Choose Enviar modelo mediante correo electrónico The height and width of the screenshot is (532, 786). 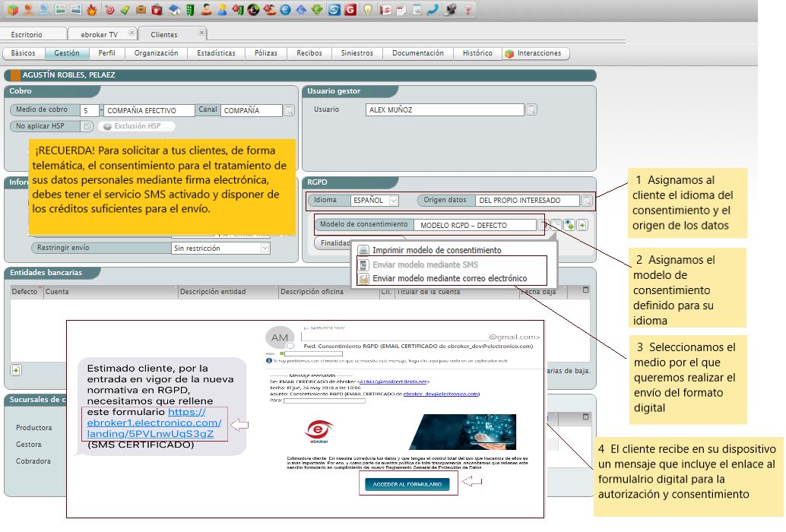tap(450, 278)
